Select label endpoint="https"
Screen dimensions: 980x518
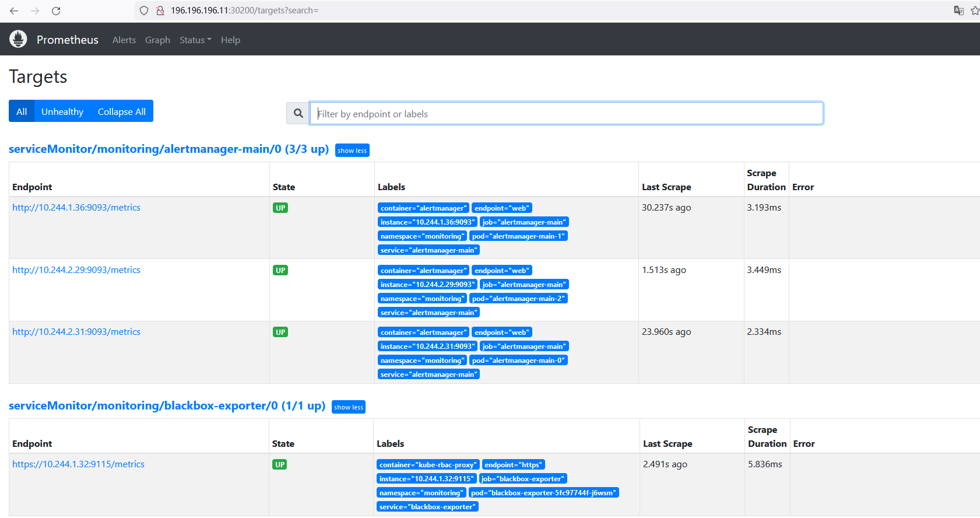[x=514, y=465]
